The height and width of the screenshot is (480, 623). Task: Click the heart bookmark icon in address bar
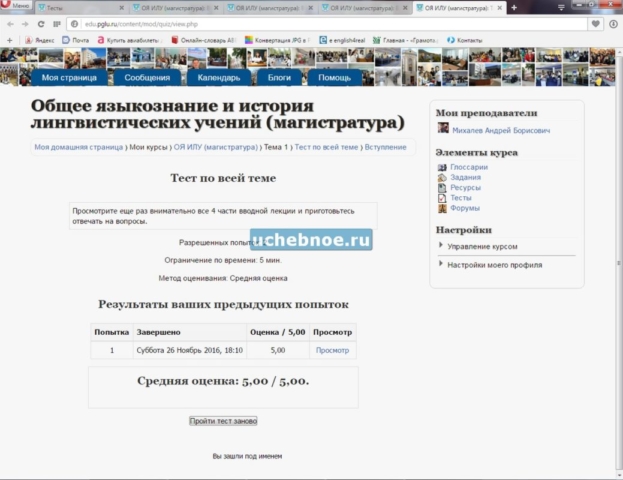point(596,23)
